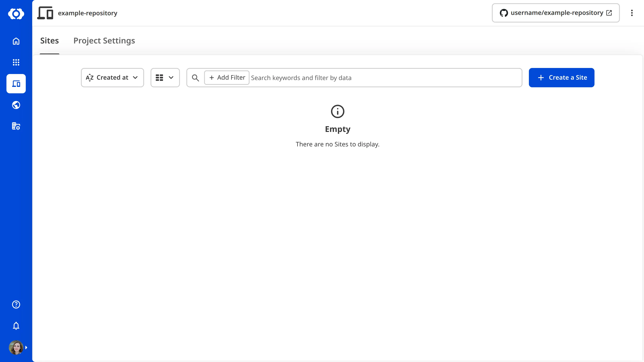Click the Add Filter button
The width and height of the screenshot is (644, 362).
227,78
